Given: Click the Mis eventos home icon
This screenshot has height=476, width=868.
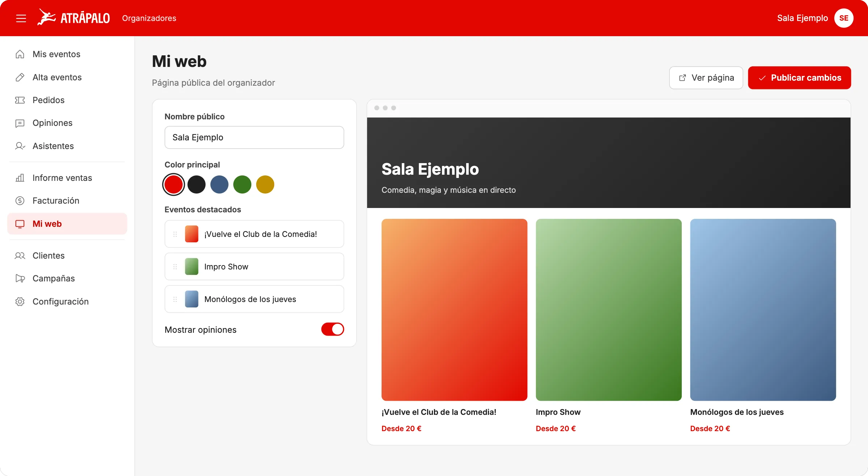Looking at the screenshot, I should (x=20, y=54).
